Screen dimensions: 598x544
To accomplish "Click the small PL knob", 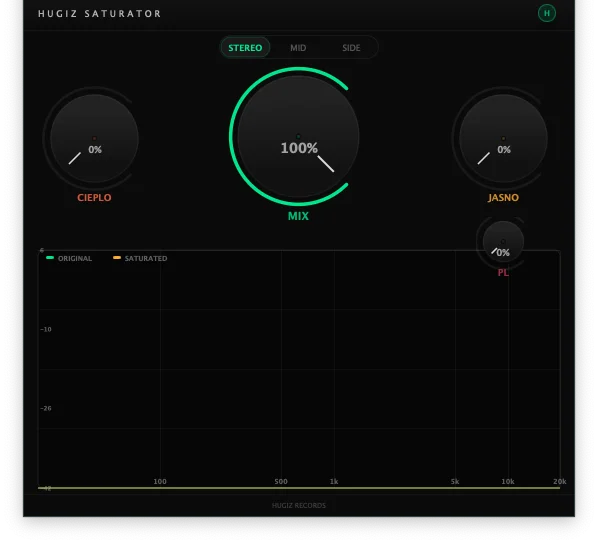I will click(503, 241).
